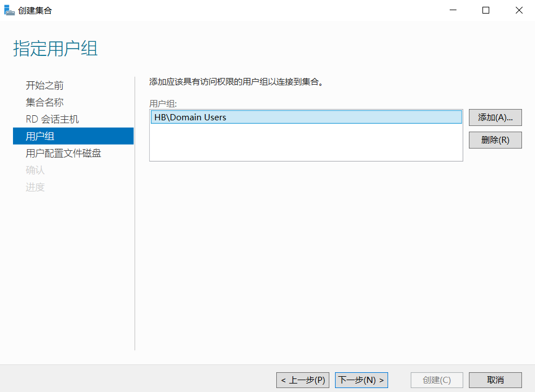Go back with 上一步(P)
Image resolution: width=535 pixels, height=392 pixels.
point(303,380)
